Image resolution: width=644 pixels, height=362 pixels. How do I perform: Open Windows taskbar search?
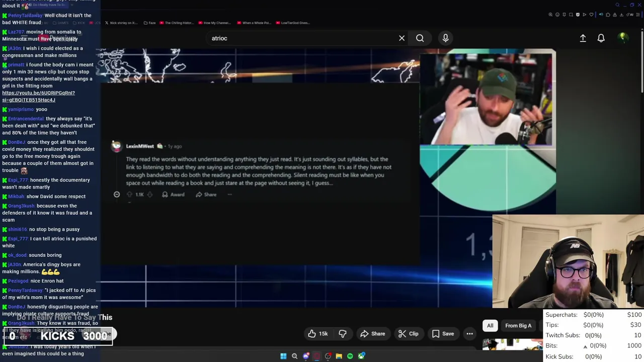coord(294,356)
